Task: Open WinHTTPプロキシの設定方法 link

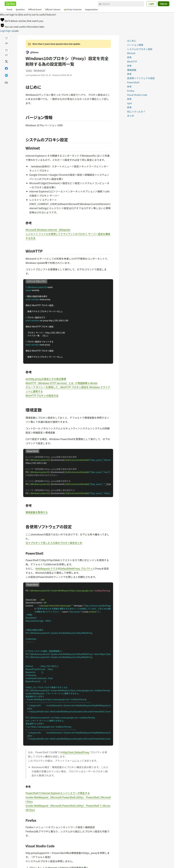Action: [x=42, y=396]
